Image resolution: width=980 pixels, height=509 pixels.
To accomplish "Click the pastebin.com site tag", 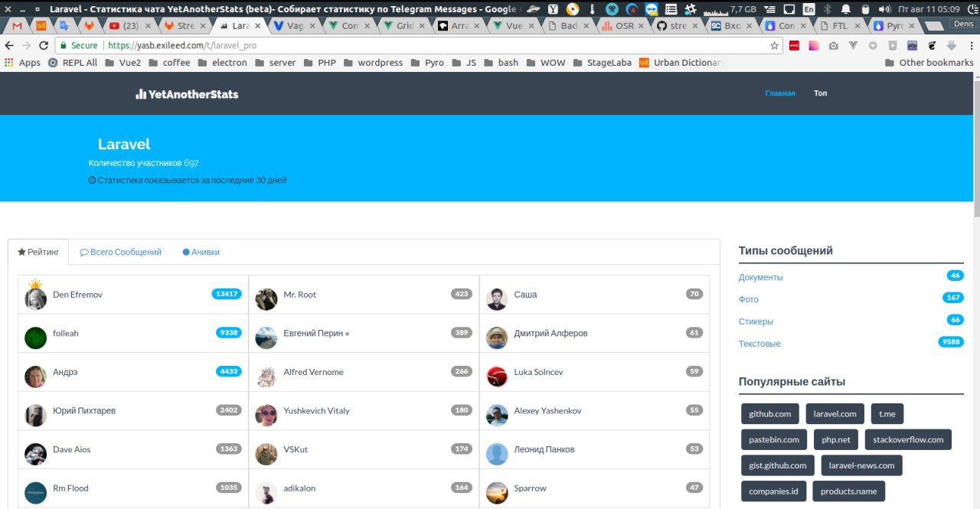I will (x=774, y=439).
